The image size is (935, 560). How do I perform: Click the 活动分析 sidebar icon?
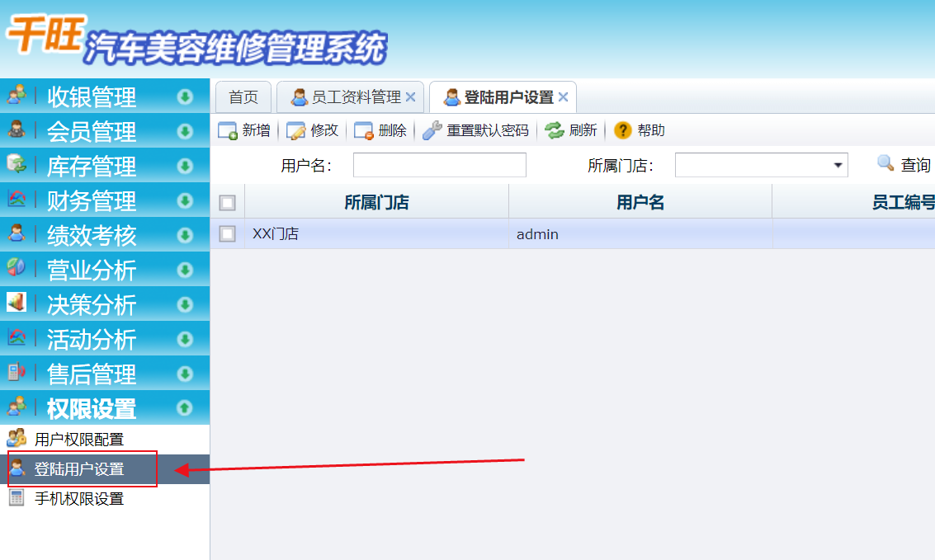[x=17, y=337]
